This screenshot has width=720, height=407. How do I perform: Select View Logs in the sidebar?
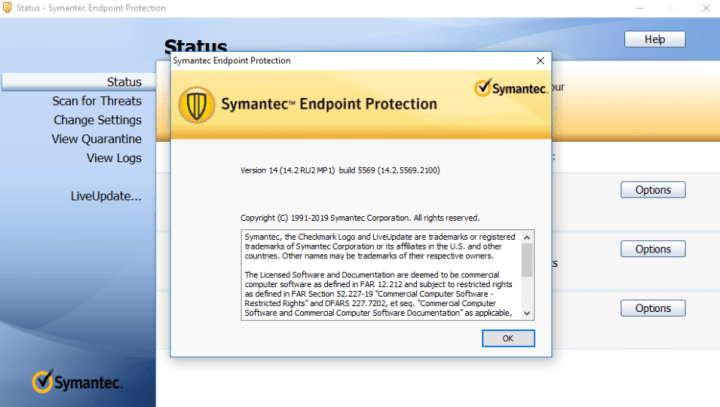(114, 158)
